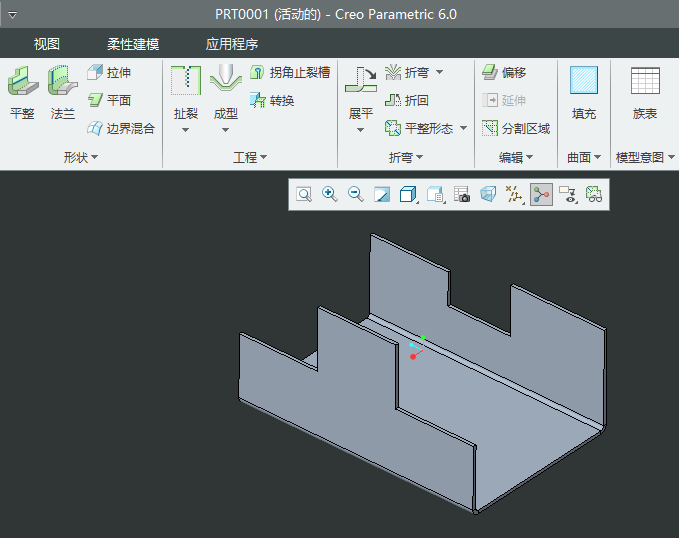This screenshot has height=538, width=679.
Task: Click the 扯裂 rip tool icon
Action: [x=186, y=81]
